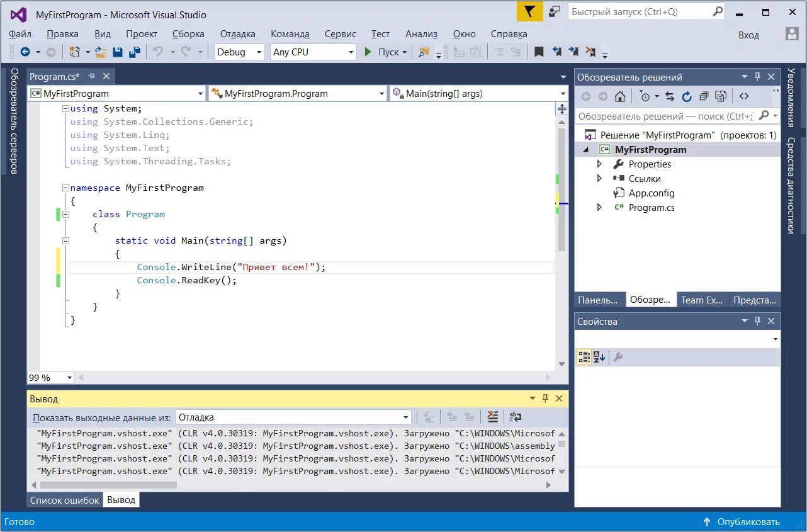Click the Home icon in Solution Explorer
This screenshot has width=807, height=532.
pyautogui.click(x=620, y=96)
